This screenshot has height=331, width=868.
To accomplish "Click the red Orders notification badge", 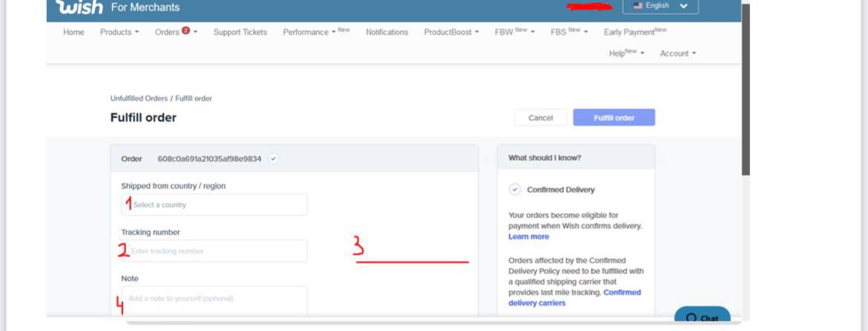I will pos(185,31).
